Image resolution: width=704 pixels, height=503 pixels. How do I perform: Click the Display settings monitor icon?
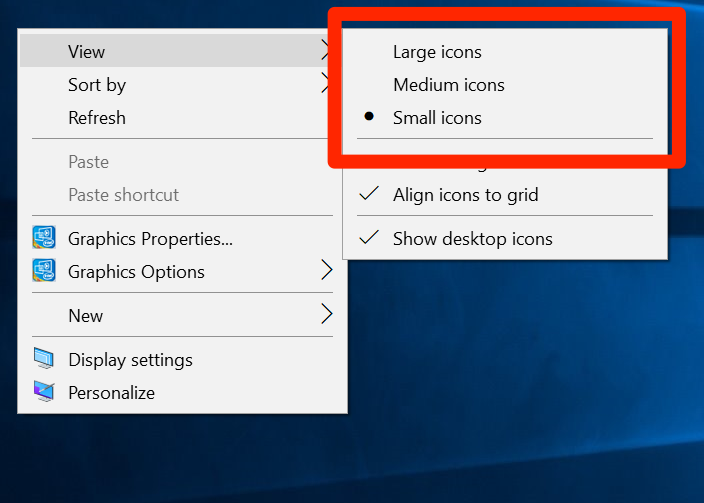[44, 358]
